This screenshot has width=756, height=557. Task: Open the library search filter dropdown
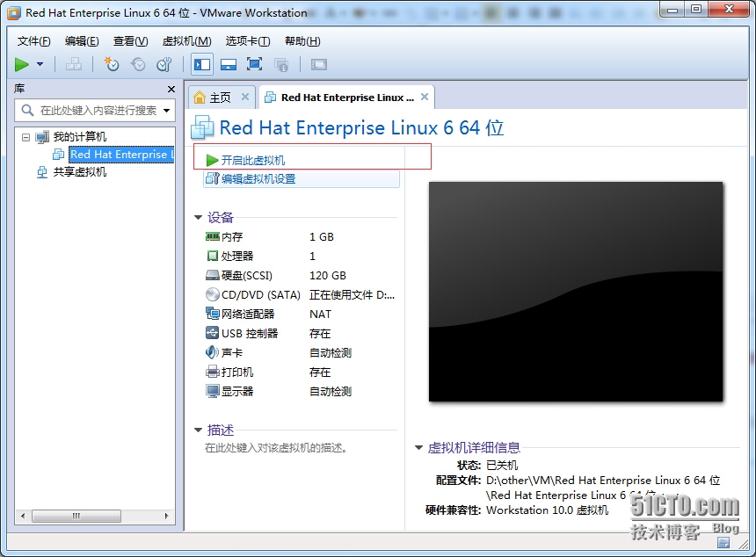(x=166, y=111)
